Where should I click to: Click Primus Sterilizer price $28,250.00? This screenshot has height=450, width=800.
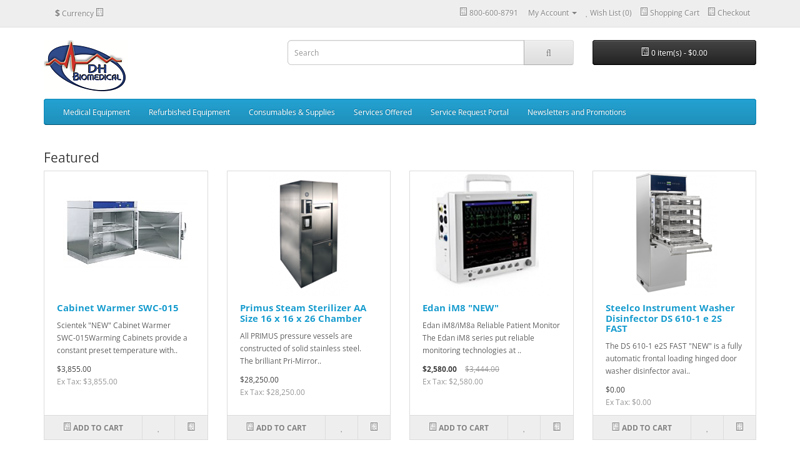(259, 380)
